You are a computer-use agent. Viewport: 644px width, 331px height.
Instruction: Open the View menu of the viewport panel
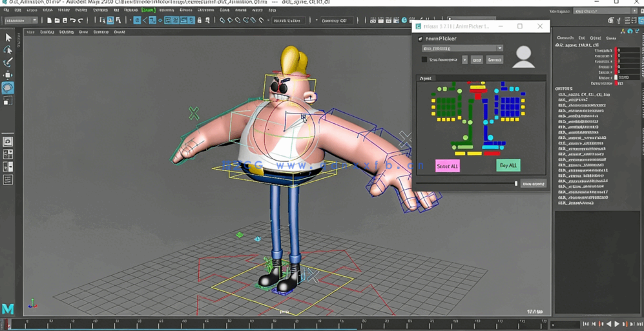point(30,32)
